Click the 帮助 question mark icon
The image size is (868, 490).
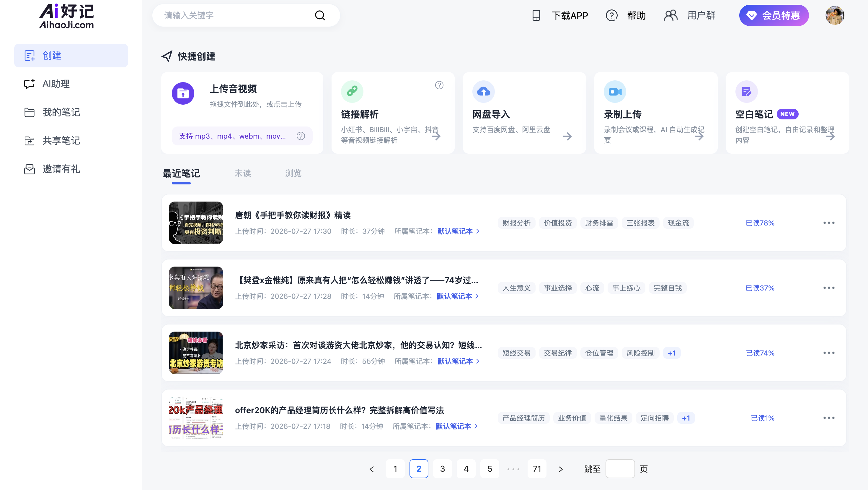point(611,15)
